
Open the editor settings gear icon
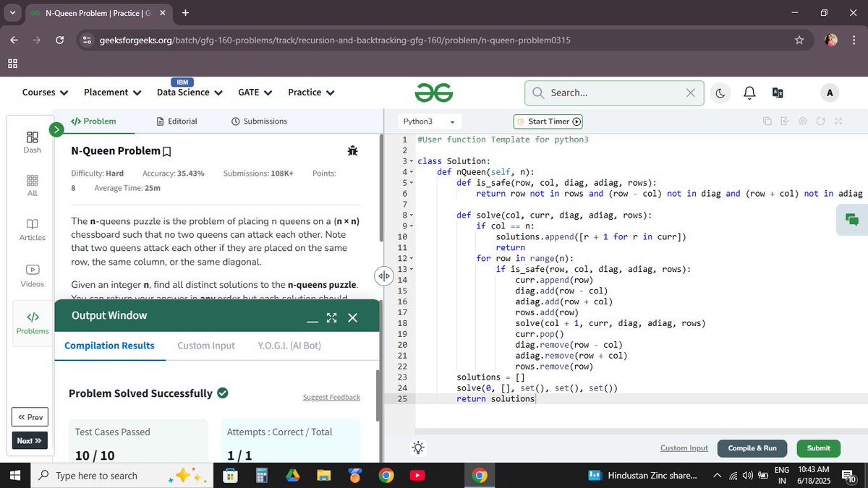803,121
